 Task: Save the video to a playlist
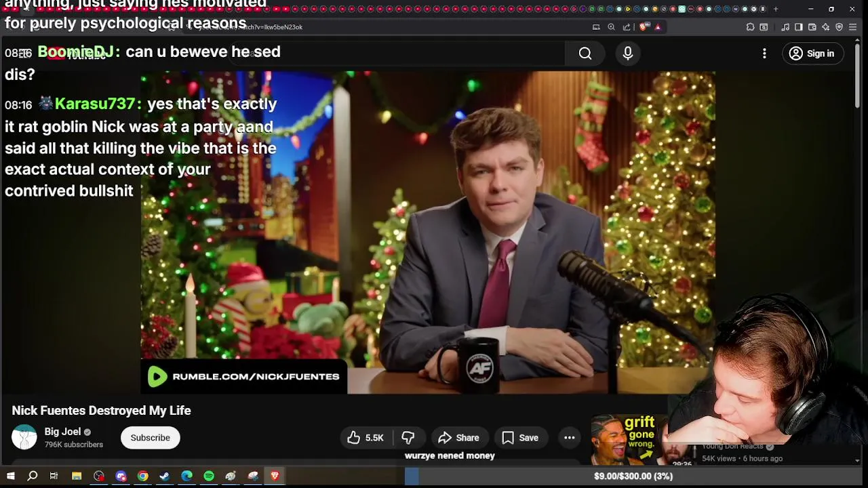[520, 438]
